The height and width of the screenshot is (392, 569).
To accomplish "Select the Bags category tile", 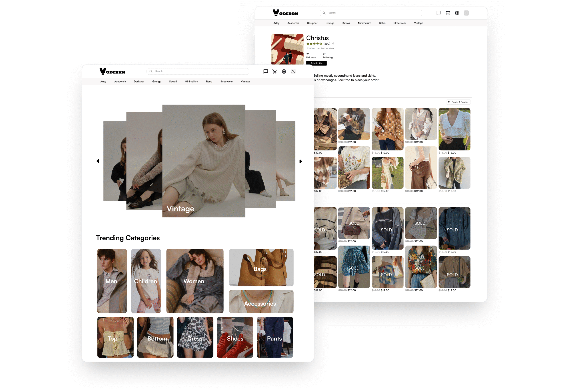I will tap(261, 267).
